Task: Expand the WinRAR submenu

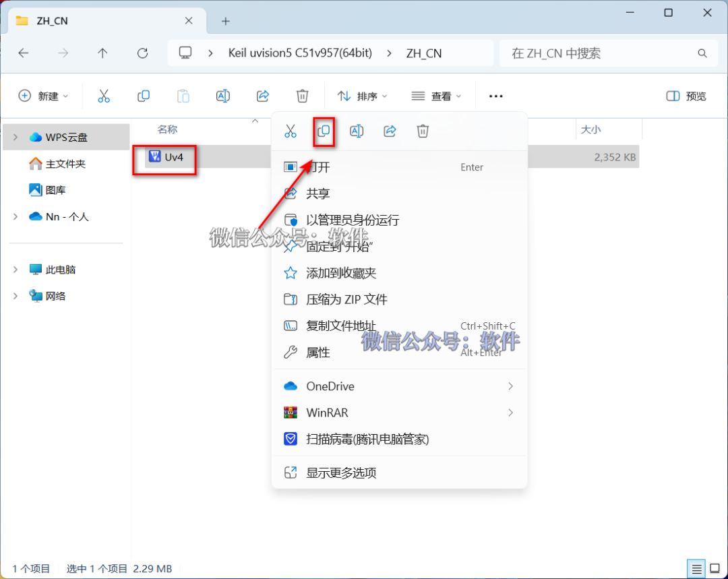Action: tap(399, 412)
